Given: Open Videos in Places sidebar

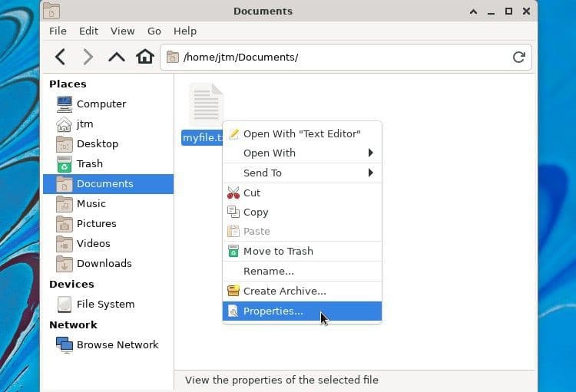Looking at the screenshot, I should 108,244.
